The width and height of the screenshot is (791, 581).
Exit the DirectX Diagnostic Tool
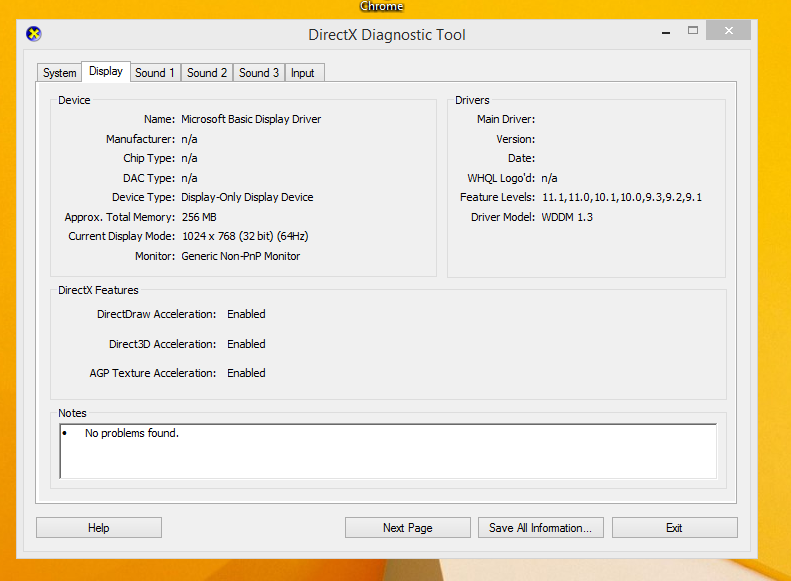point(674,528)
